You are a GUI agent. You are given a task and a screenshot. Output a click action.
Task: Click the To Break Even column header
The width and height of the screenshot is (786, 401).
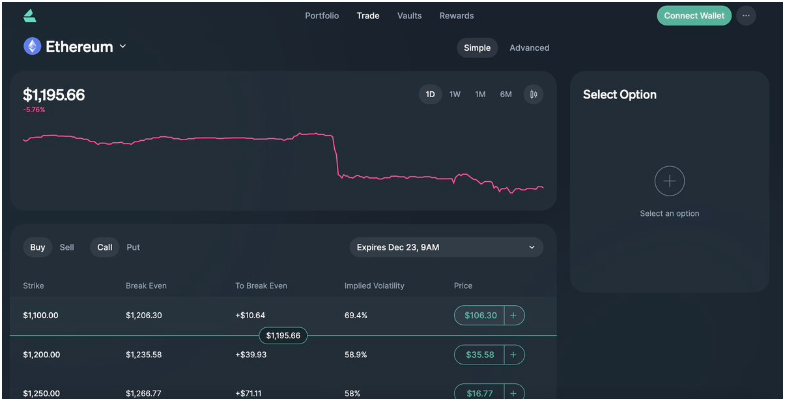pyautogui.click(x=261, y=286)
